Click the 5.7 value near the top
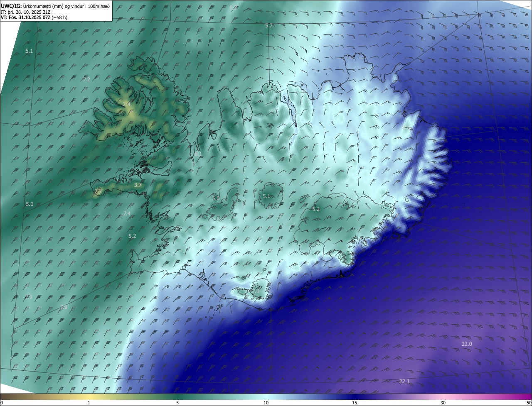Viewport: 532px width, 406px height. coord(269,26)
